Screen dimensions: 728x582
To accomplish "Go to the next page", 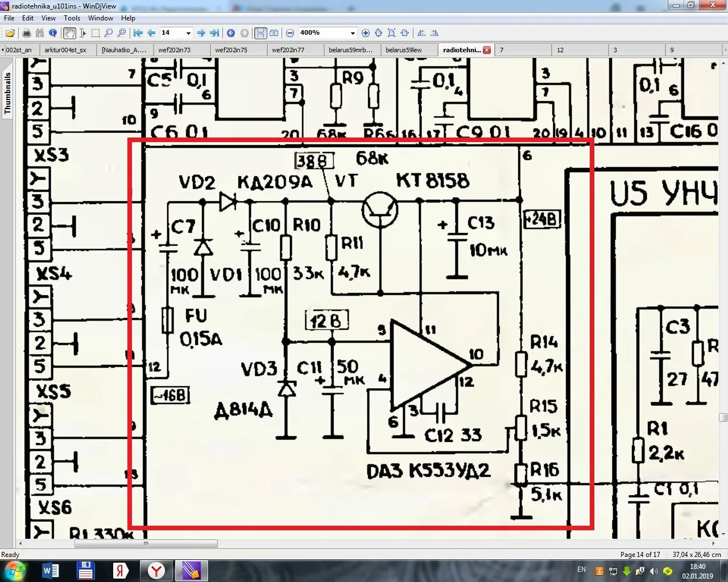I will point(201,33).
